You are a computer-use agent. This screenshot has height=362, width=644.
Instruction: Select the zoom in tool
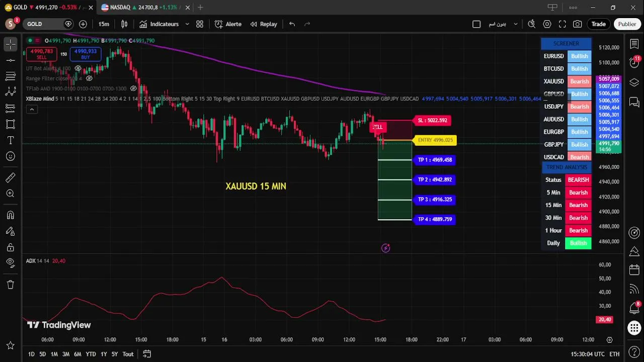pos(10,194)
